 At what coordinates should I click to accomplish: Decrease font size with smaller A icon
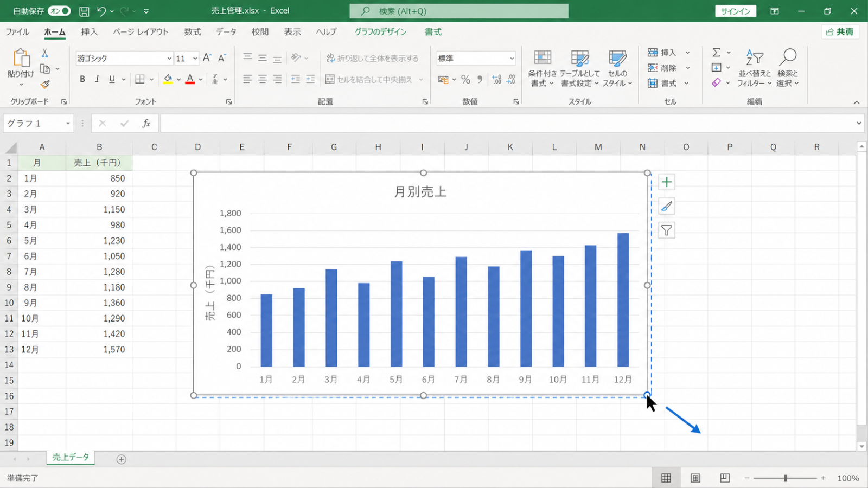(221, 58)
